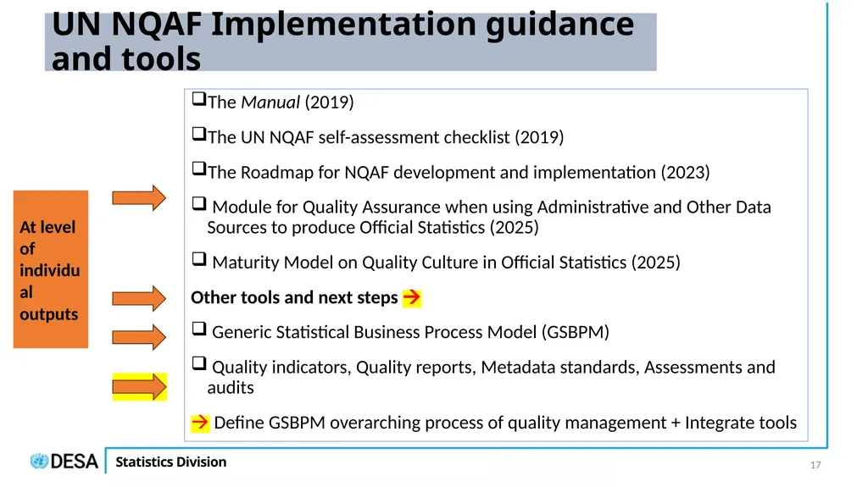Click the text The Manual (2019)

pos(281,102)
